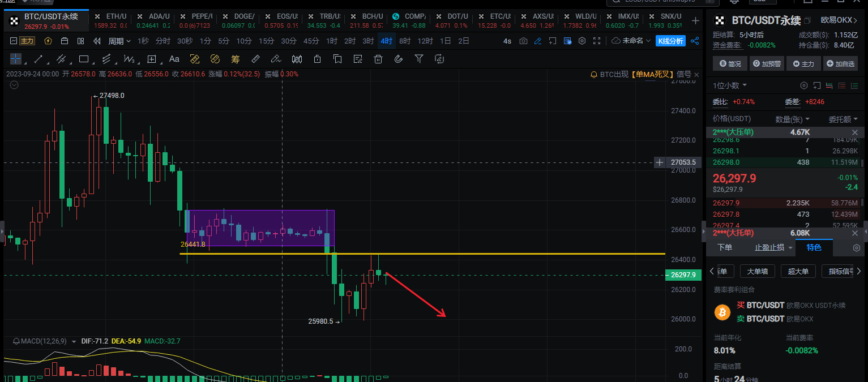Screen dimensions: 868x382
Task: Select the 4时 timeframe
Action: click(x=386, y=41)
